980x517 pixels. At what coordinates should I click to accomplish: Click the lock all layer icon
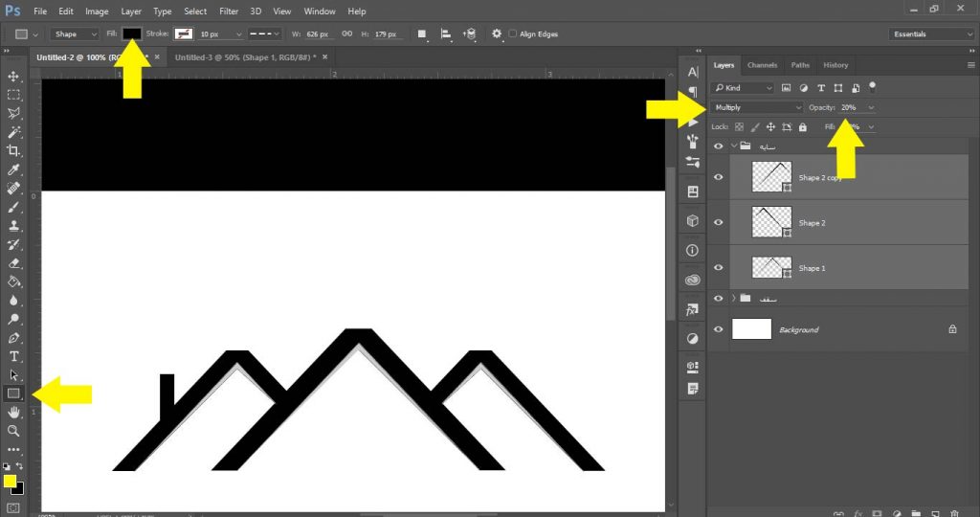click(x=801, y=126)
